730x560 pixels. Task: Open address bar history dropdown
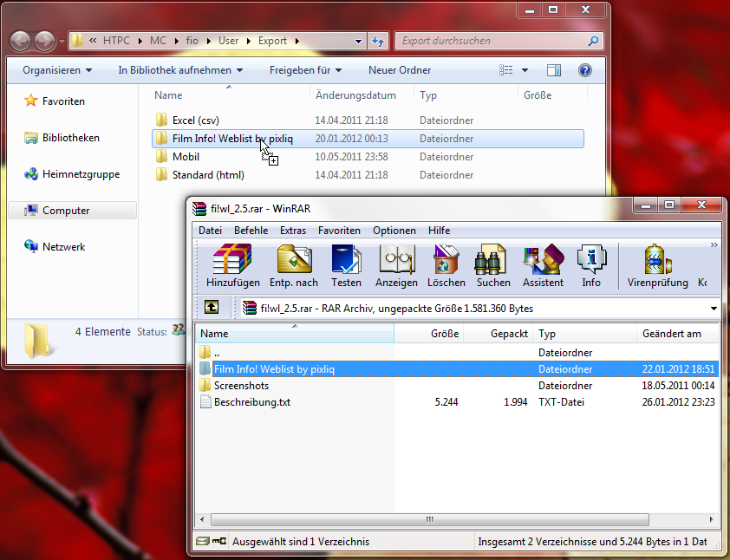(358, 41)
